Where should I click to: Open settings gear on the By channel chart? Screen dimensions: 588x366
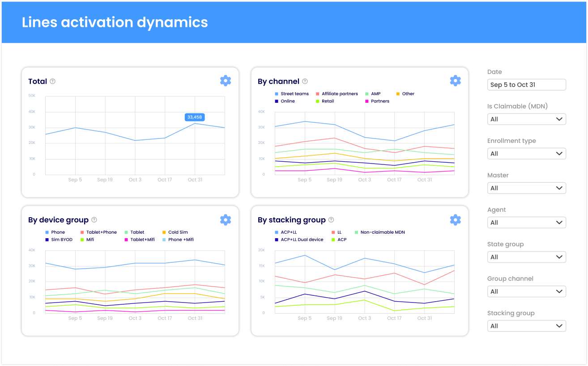[x=455, y=80]
